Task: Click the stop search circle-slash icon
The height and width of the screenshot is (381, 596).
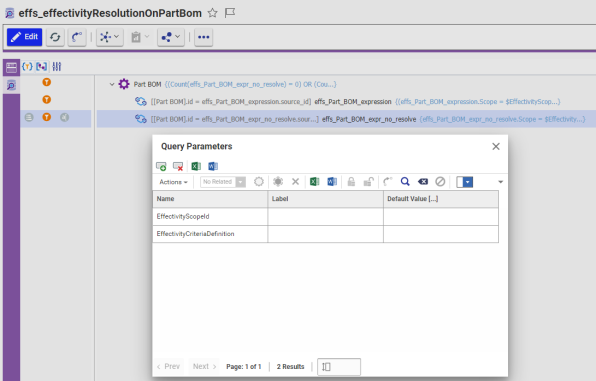Action: tap(440, 182)
